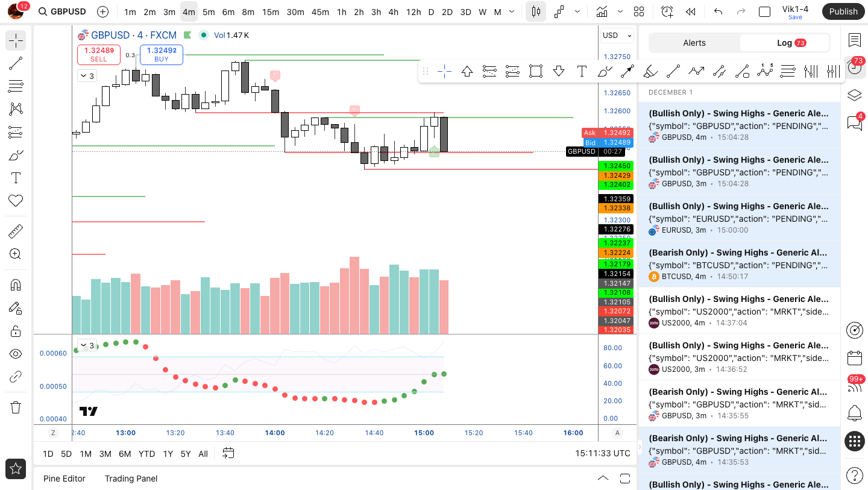Toggle lock all drawings padlock

(x=16, y=331)
